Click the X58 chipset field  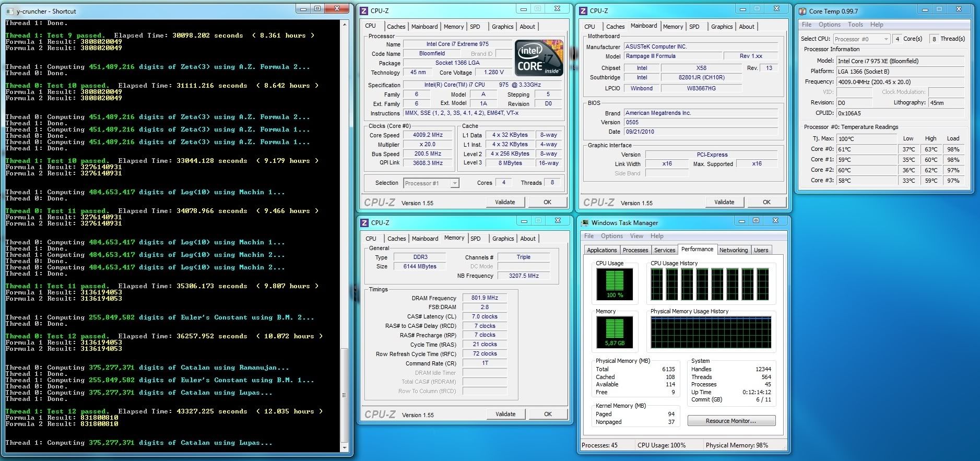pos(701,68)
